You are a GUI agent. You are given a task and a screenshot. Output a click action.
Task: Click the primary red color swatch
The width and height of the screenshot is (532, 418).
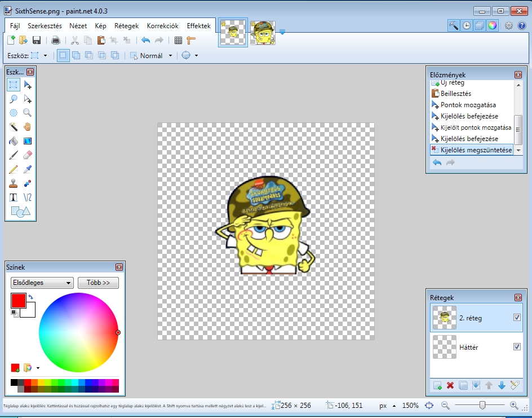[19, 301]
